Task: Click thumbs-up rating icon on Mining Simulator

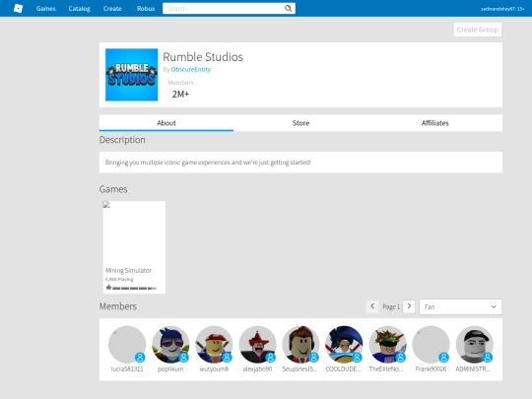Action: (x=108, y=287)
